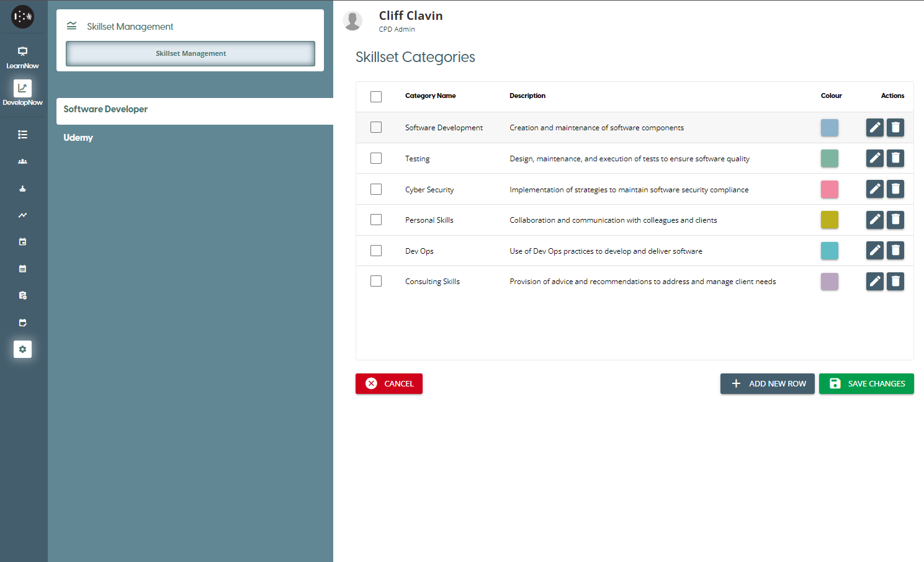Click the pencil icon for Dev Ops
Screen dimensions: 924x562
click(874, 251)
